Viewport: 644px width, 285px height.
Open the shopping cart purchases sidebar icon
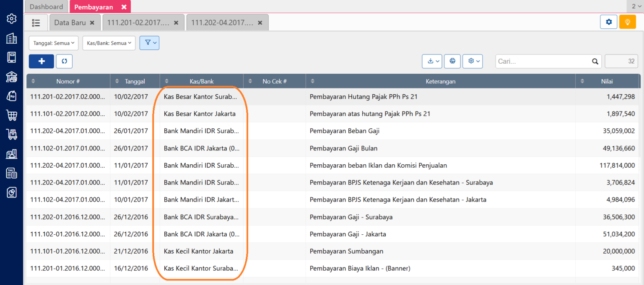11,115
